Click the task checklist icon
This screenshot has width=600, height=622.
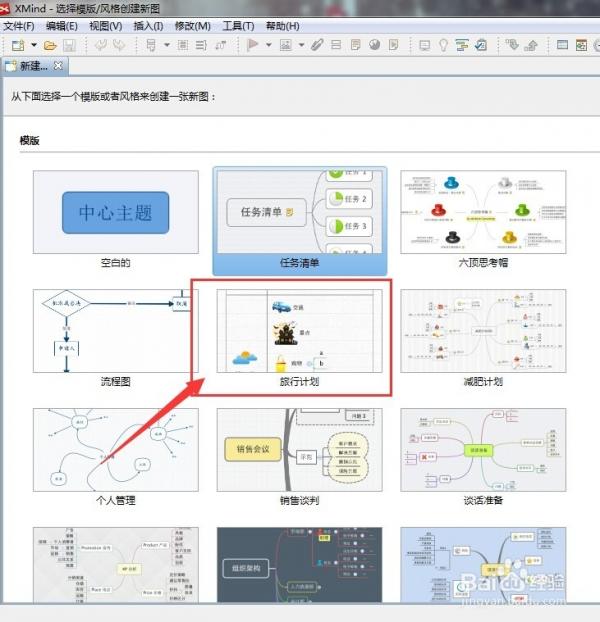tap(481, 45)
